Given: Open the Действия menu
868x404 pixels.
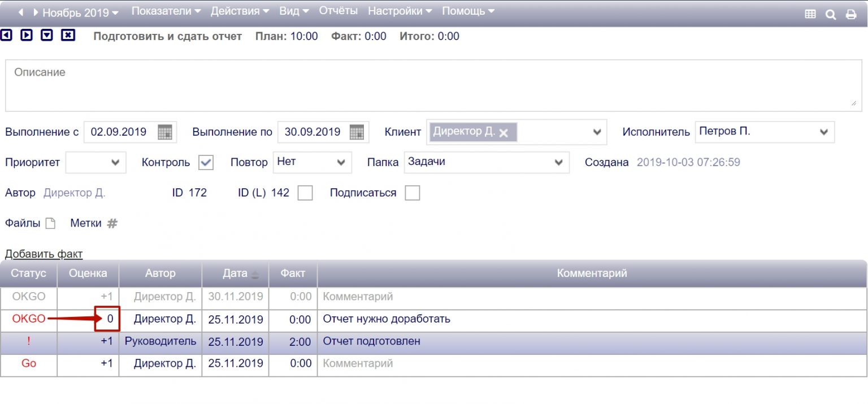Looking at the screenshot, I should [240, 11].
